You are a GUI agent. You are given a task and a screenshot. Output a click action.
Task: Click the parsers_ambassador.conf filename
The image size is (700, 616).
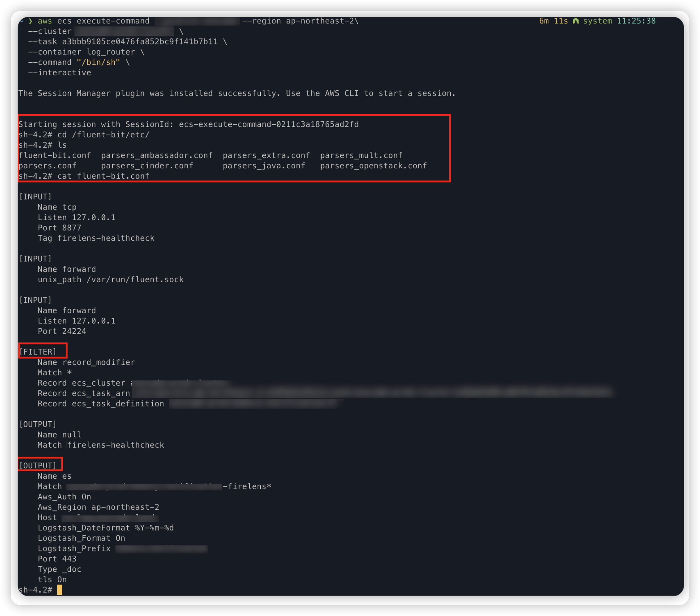pyautogui.click(x=157, y=155)
